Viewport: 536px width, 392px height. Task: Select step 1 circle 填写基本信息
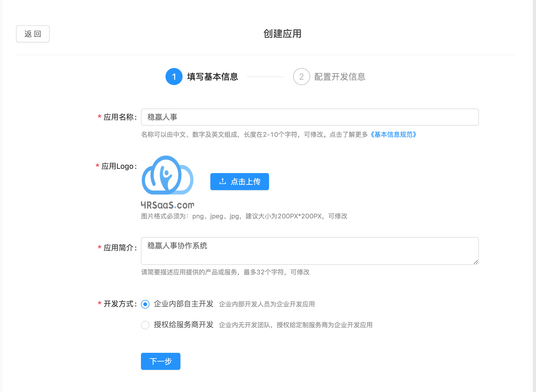click(x=174, y=77)
